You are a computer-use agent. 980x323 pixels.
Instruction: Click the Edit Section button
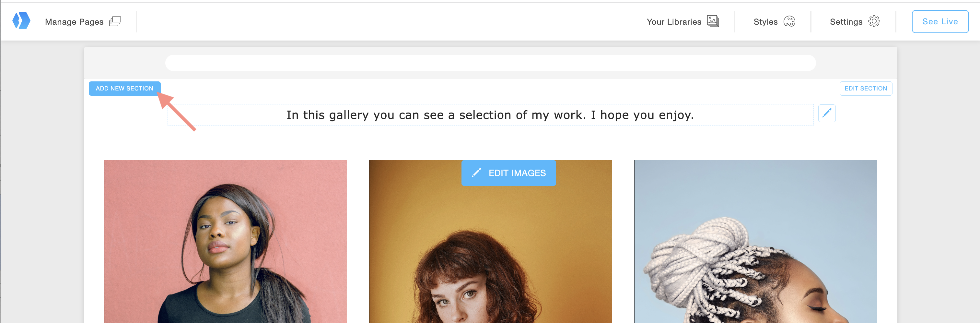pyautogui.click(x=866, y=88)
